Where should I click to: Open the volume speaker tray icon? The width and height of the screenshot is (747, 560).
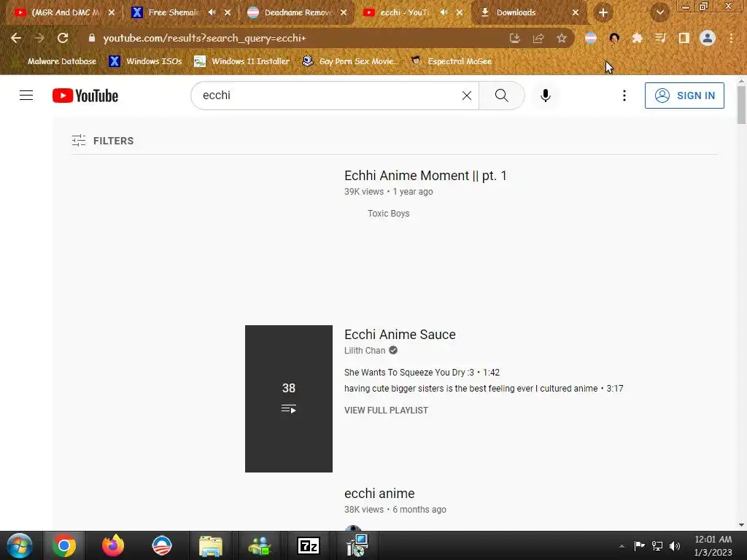click(675, 546)
